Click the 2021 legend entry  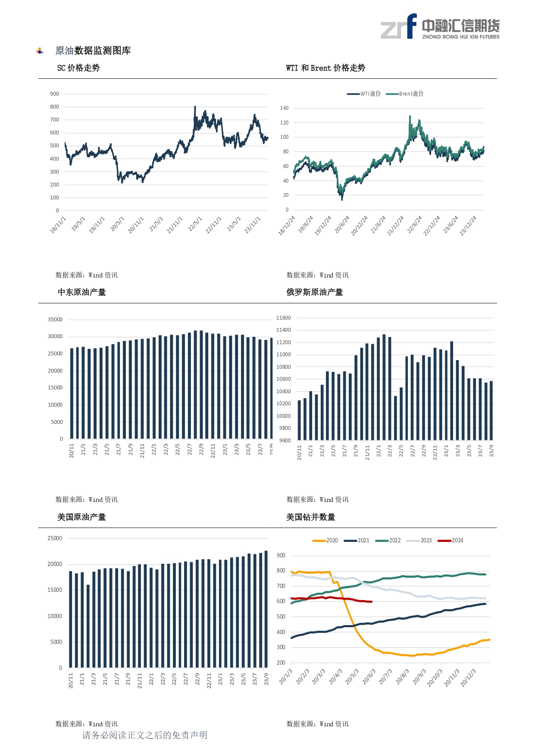(357, 541)
